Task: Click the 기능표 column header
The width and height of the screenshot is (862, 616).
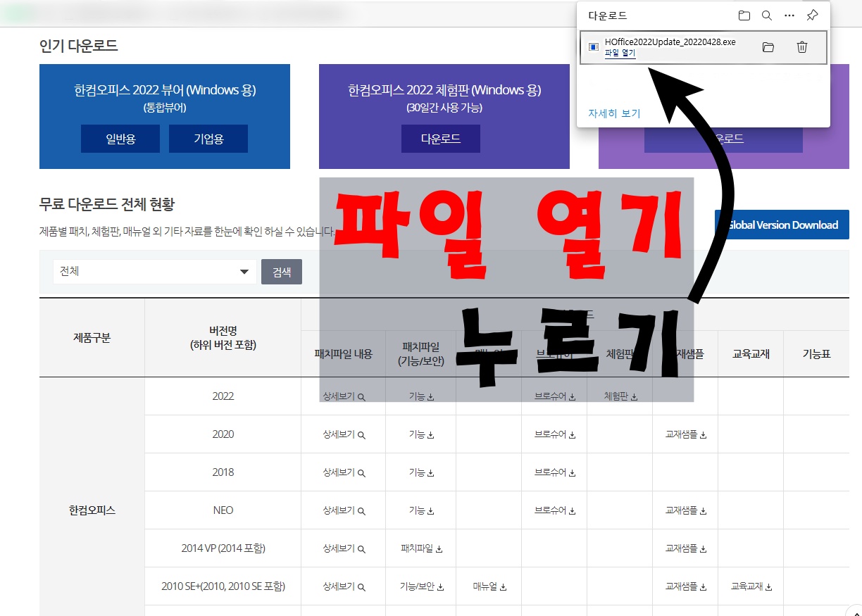Action: tap(816, 354)
